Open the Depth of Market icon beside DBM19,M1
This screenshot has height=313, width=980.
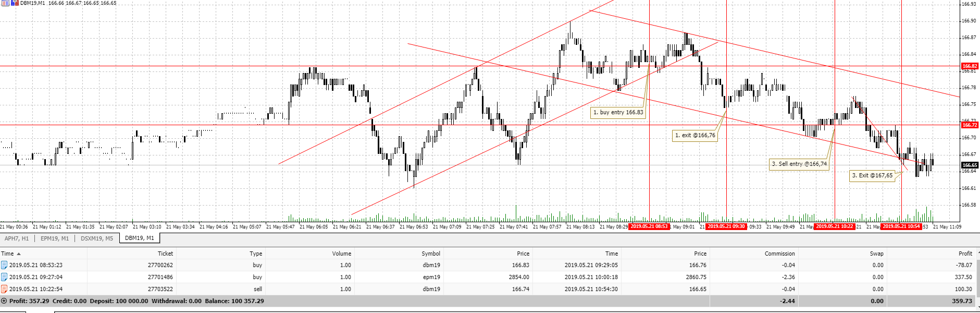[x=5, y=3]
